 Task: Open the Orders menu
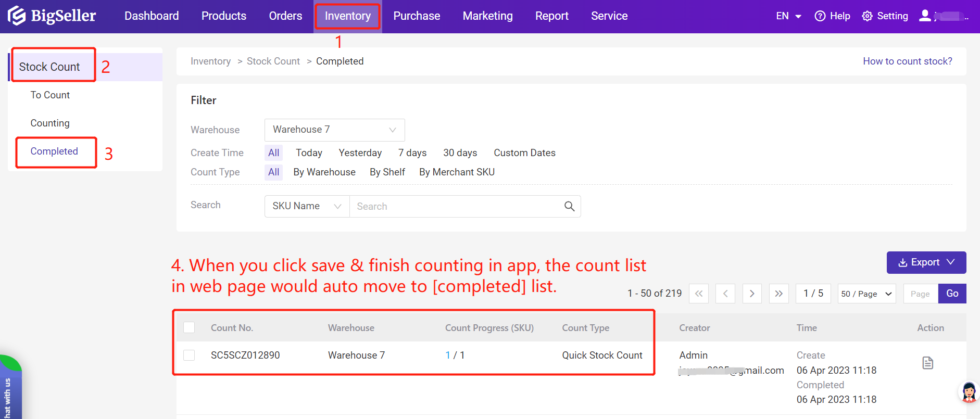pos(285,16)
